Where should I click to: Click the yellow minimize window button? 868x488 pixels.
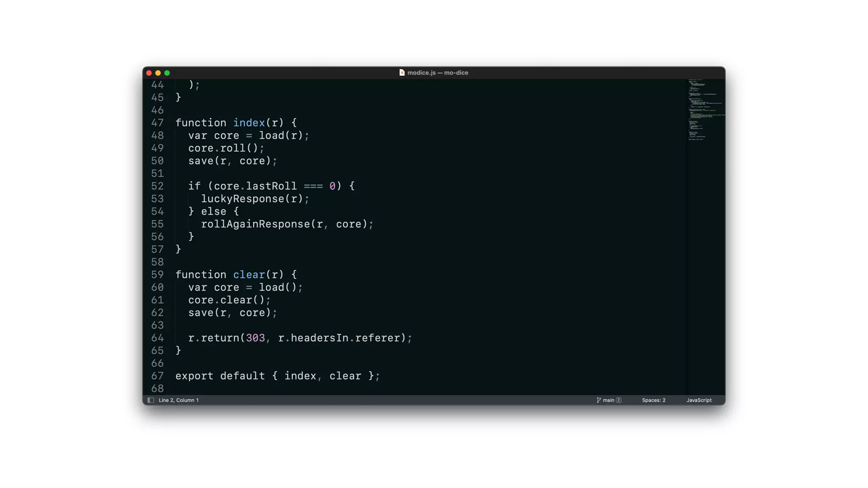tap(158, 73)
